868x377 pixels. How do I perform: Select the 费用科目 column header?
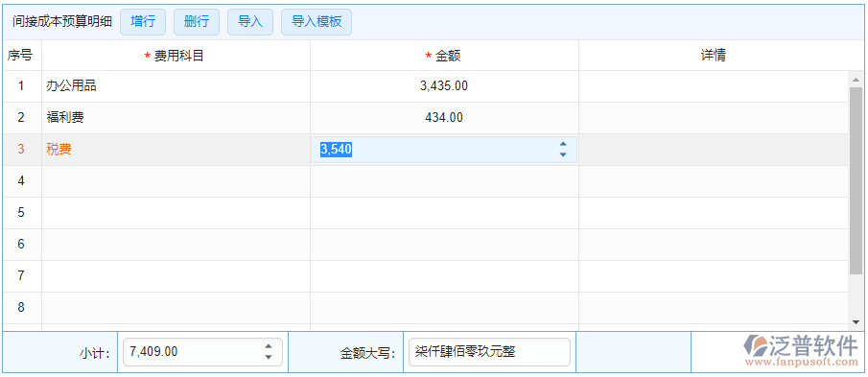coord(176,56)
